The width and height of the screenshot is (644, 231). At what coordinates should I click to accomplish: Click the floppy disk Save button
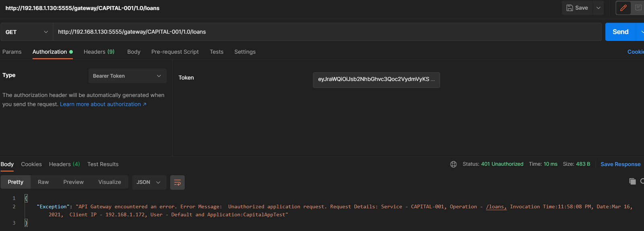[x=577, y=8]
